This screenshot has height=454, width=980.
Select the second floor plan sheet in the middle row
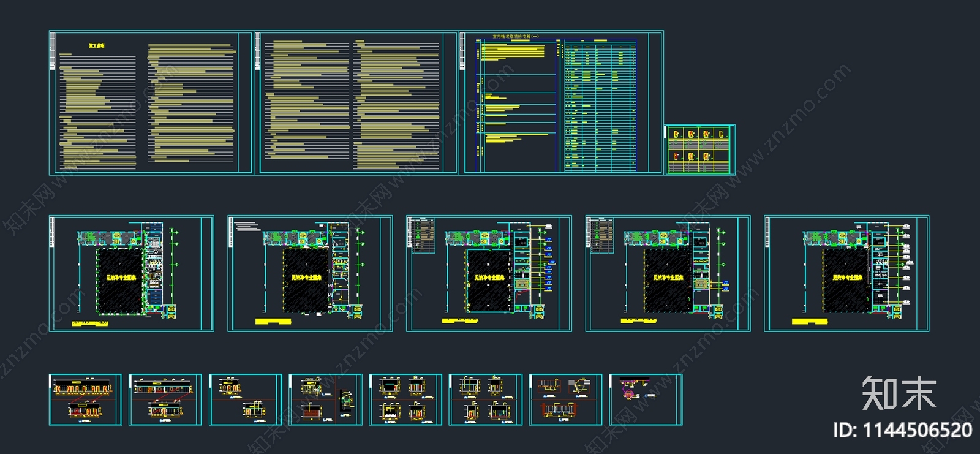tap(310, 273)
